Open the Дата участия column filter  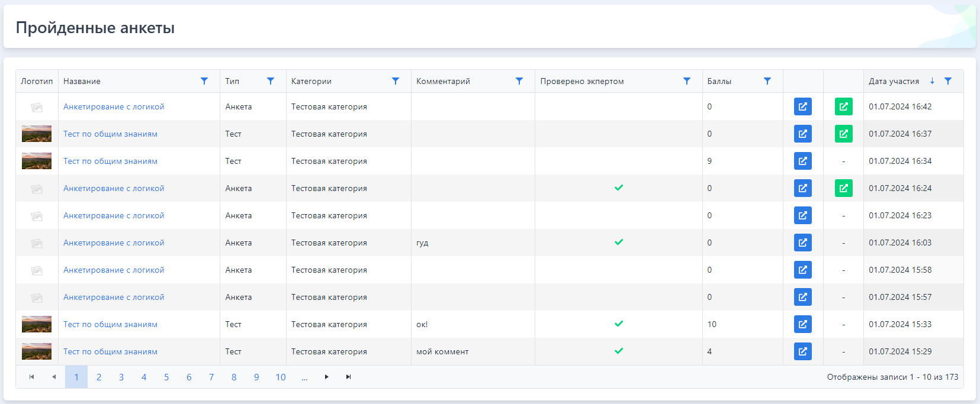pyautogui.click(x=948, y=81)
